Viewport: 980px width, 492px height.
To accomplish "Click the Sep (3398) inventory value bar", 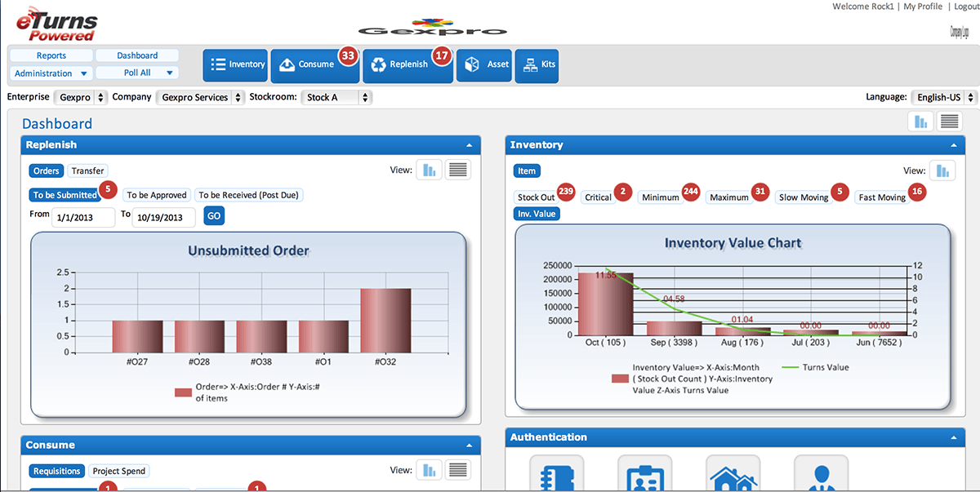I will 675,328.
